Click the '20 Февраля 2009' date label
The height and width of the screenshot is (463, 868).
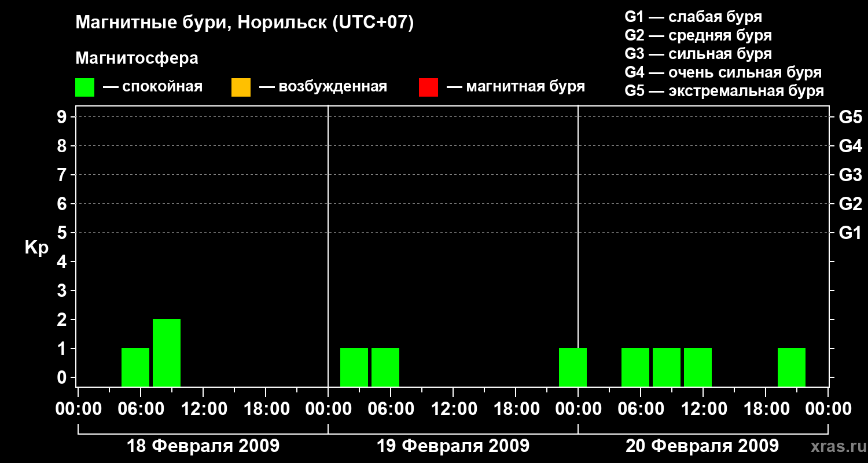(703, 446)
